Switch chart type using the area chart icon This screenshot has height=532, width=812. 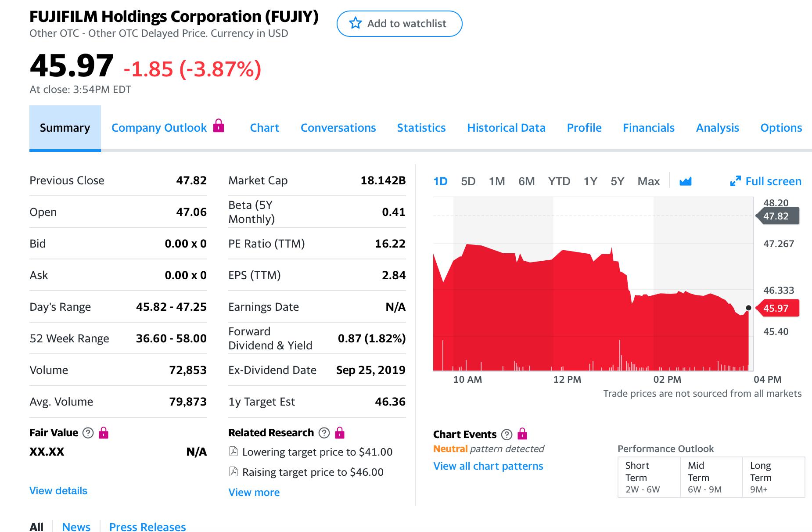pyautogui.click(x=685, y=181)
